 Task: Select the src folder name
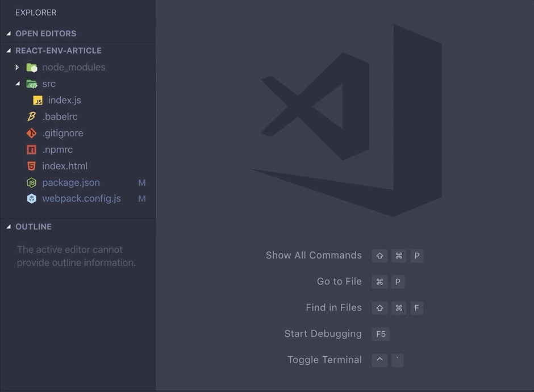pyautogui.click(x=49, y=84)
